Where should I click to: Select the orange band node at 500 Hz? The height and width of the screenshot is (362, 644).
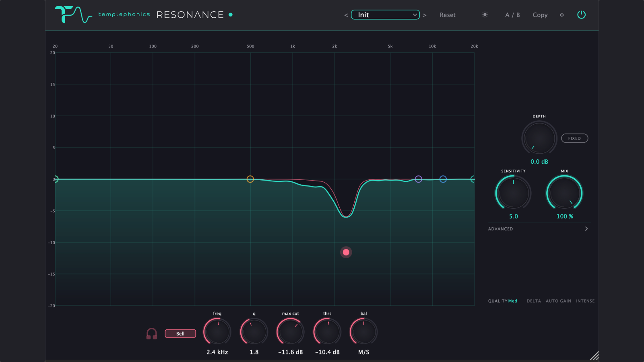pyautogui.click(x=250, y=179)
